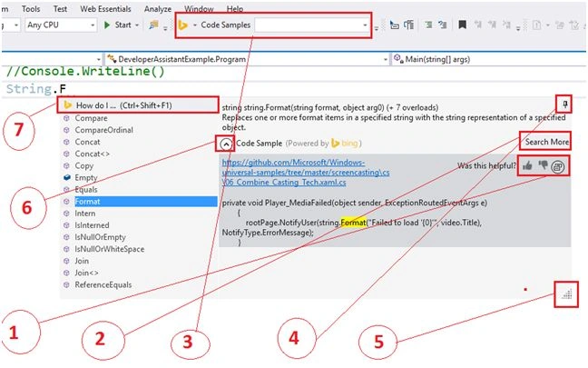
Task: Click the cube icon beside Compare
Action: 66,118
